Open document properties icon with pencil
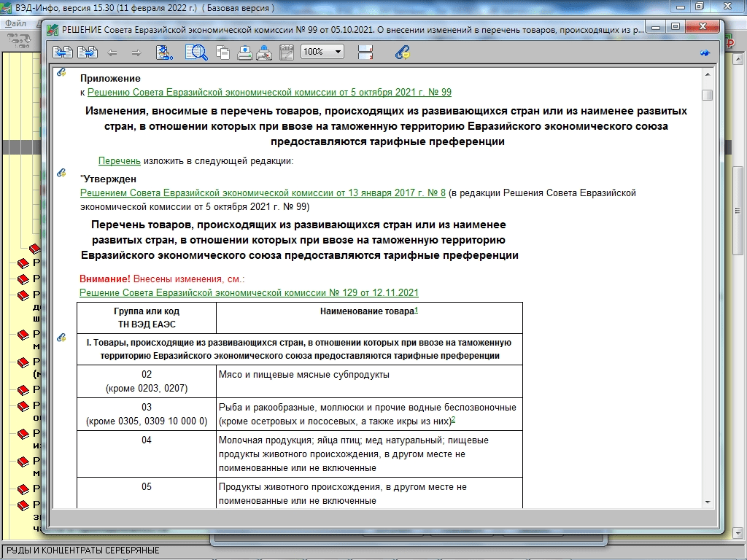 pyautogui.click(x=164, y=52)
